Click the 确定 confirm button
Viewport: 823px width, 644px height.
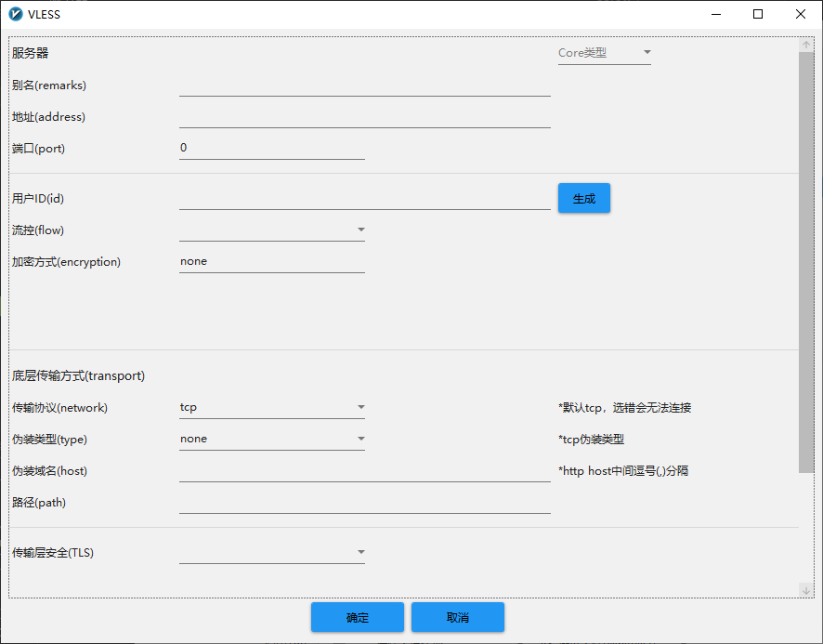357,617
